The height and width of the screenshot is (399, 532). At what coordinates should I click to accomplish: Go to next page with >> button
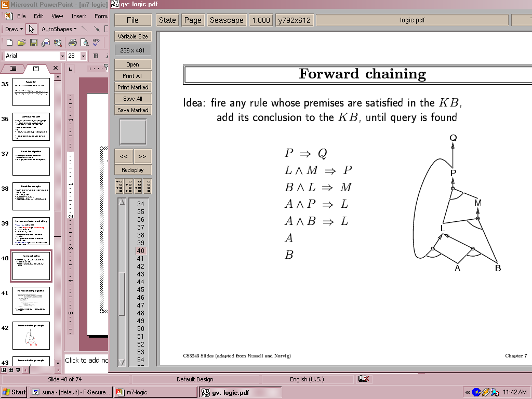coord(142,156)
